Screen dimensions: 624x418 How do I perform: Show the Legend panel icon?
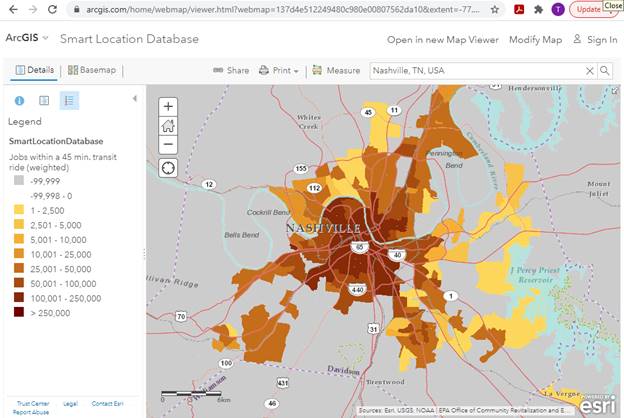coord(69,100)
